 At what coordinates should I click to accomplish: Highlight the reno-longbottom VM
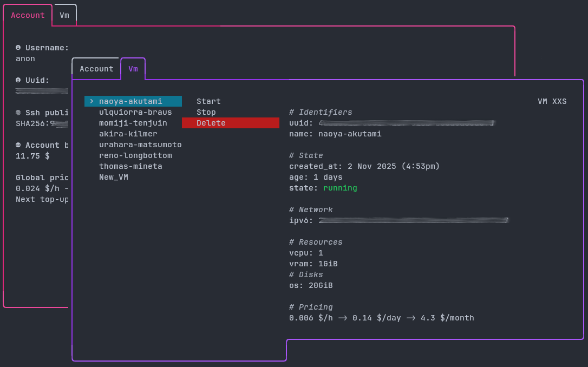(x=135, y=155)
